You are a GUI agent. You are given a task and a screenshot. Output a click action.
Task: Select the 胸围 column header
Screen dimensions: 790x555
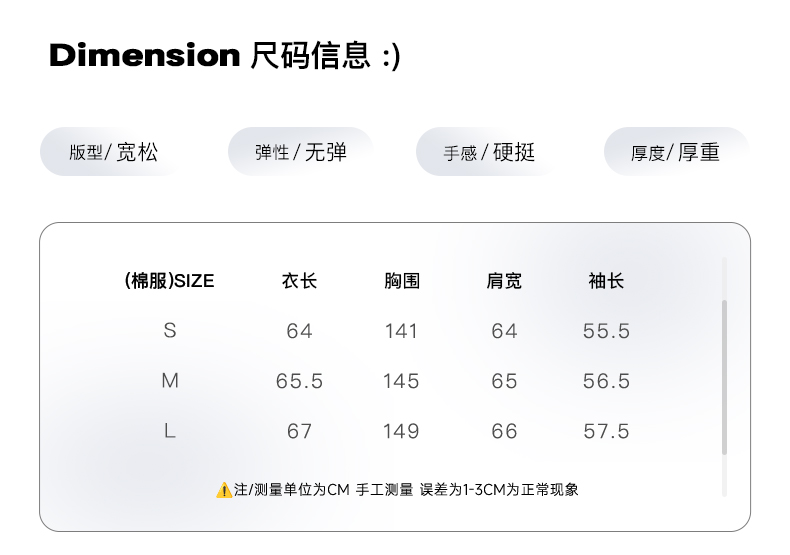tap(401, 281)
